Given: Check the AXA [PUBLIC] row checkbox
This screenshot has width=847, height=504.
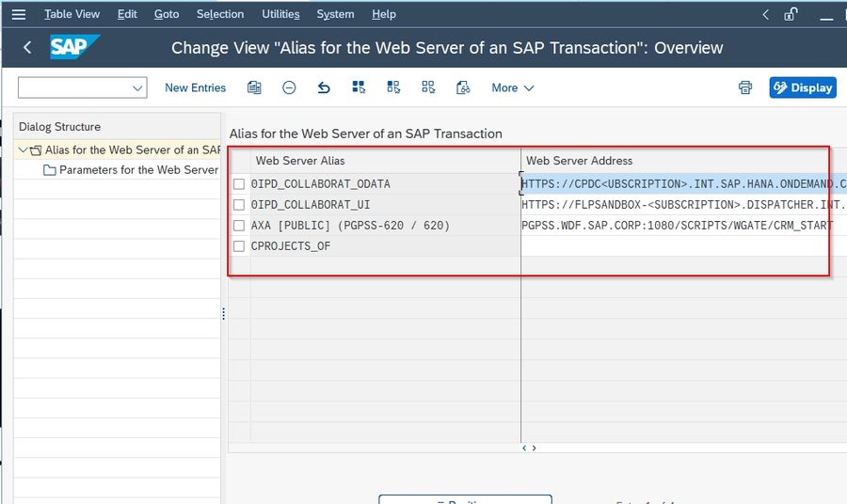Looking at the screenshot, I should [x=239, y=226].
